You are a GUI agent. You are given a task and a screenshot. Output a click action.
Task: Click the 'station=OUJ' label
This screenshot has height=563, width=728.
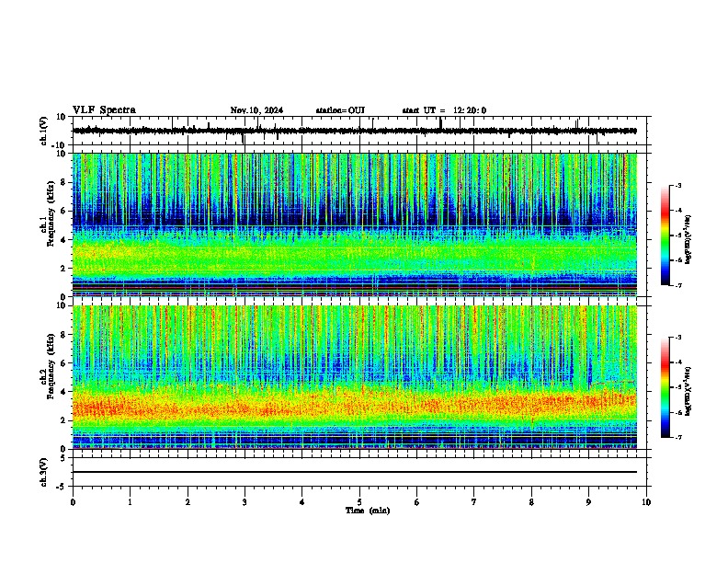pyautogui.click(x=340, y=110)
